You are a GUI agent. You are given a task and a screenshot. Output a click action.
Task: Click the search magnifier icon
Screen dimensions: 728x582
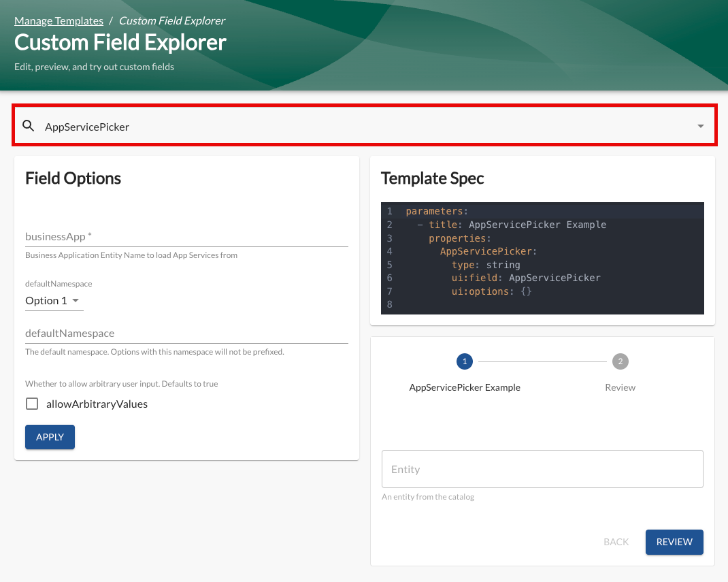(x=28, y=126)
